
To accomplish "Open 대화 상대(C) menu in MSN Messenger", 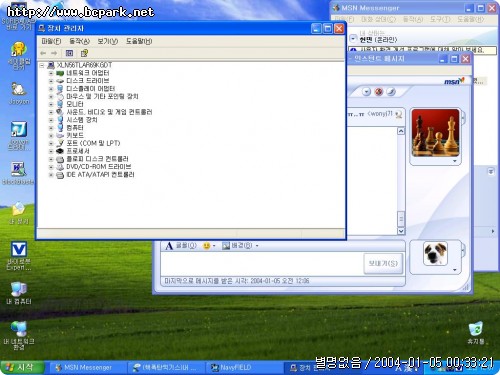I will tap(378, 19).
